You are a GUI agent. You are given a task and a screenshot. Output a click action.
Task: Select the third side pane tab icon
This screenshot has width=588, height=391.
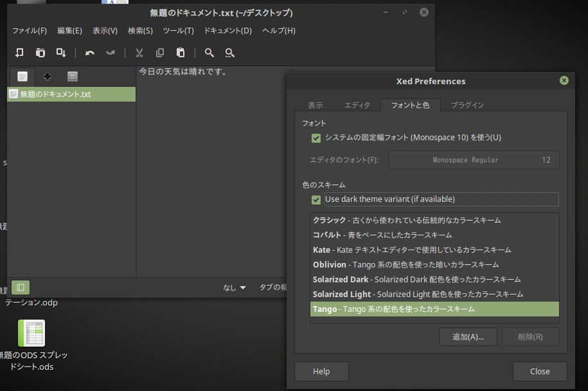[73, 77]
